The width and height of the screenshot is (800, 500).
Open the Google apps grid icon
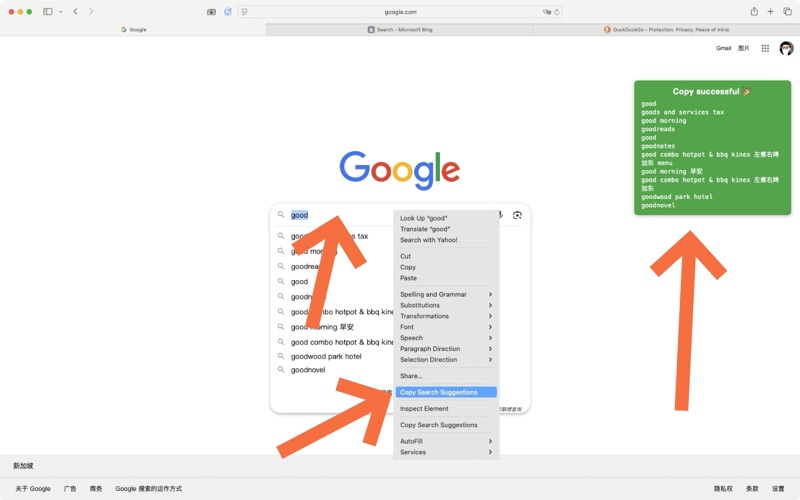click(765, 48)
